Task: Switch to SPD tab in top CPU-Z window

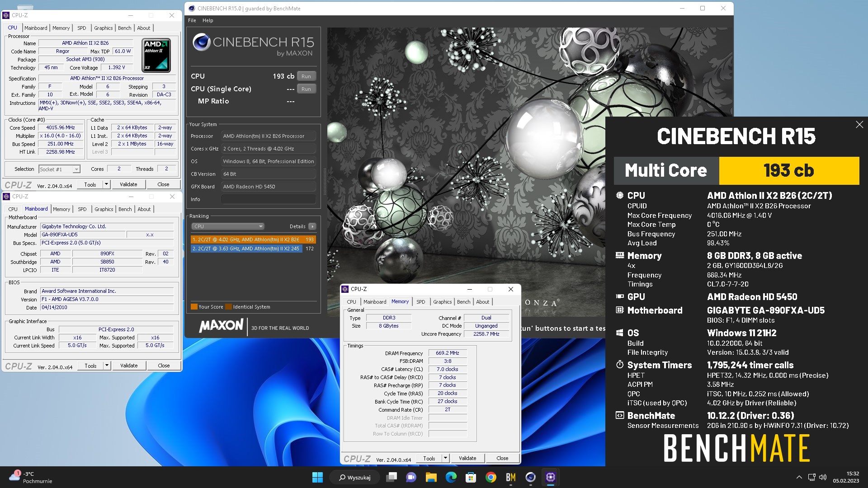Action: [82, 28]
